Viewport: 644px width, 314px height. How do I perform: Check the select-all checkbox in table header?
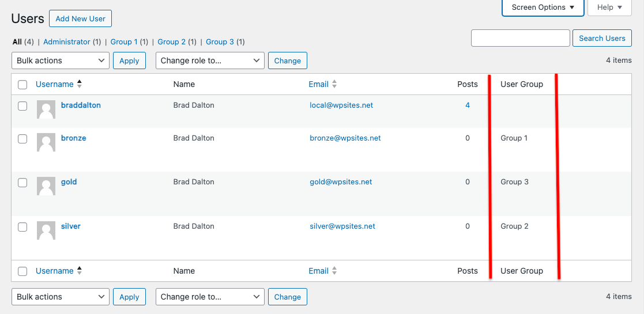pyautogui.click(x=22, y=85)
